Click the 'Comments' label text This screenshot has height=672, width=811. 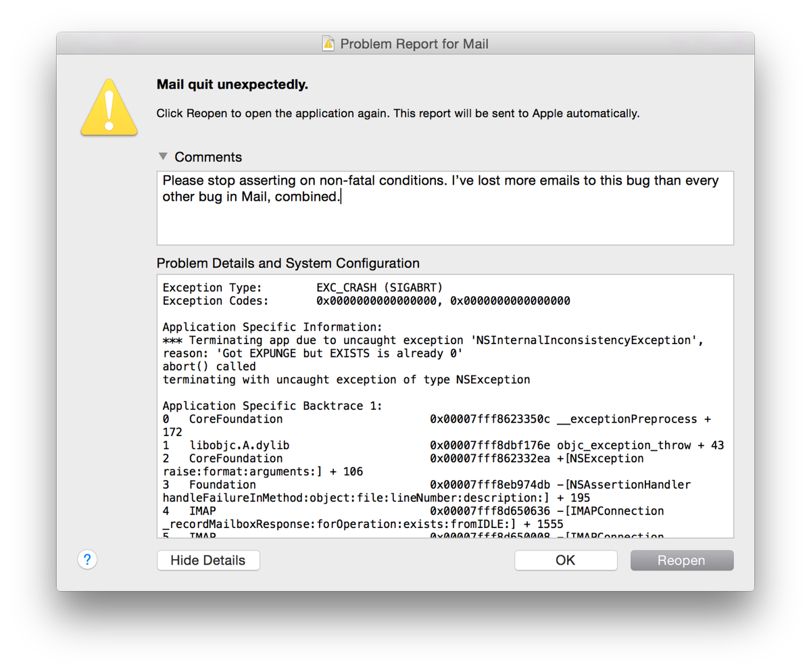pos(208,157)
